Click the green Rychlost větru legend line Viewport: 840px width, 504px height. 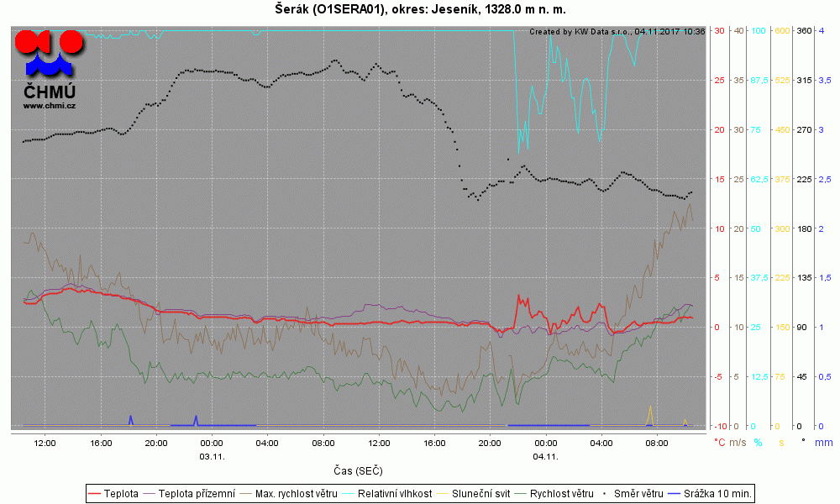[521, 493]
